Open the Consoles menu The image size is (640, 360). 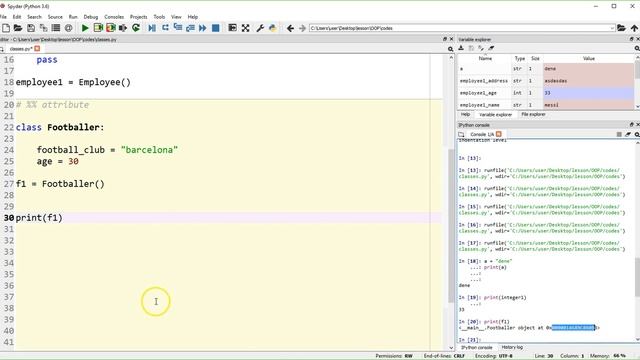(114, 17)
